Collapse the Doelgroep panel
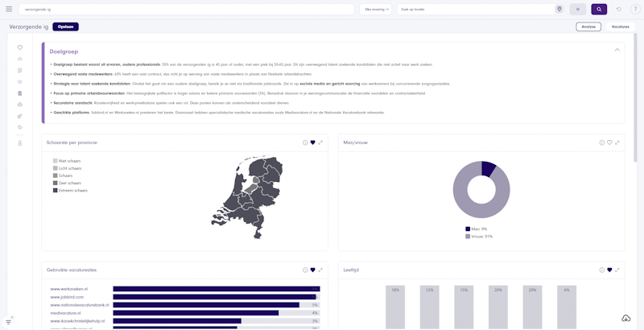Viewport: 644px width, 330px height. pos(617,50)
